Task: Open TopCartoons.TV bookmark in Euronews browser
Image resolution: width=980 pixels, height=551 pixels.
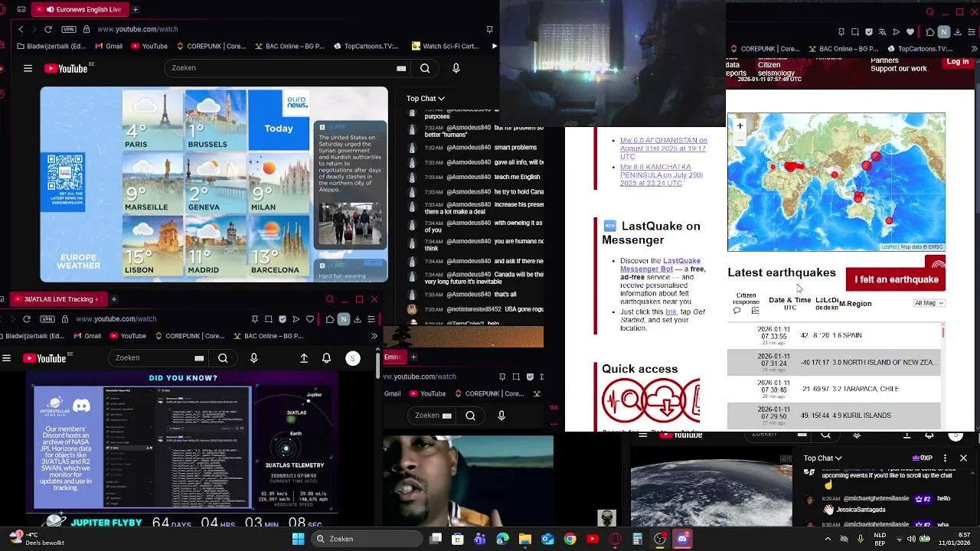Action: pos(366,46)
